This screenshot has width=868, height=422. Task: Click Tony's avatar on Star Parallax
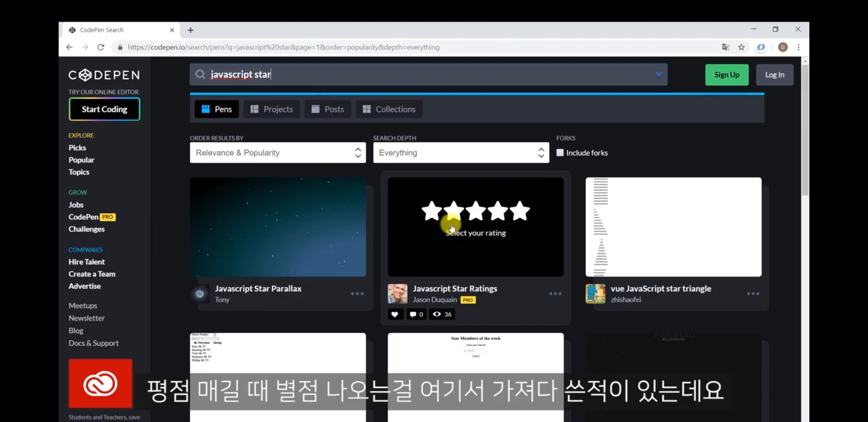(200, 294)
